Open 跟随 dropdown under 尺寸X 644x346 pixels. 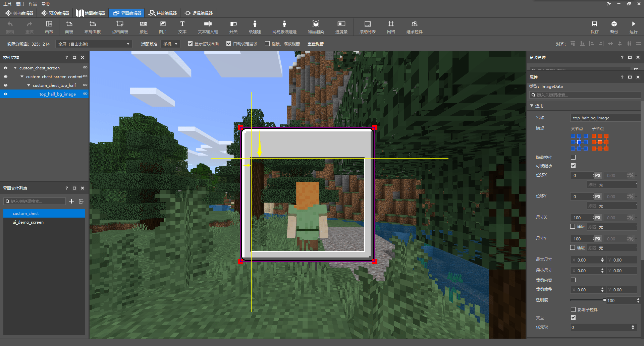click(x=612, y=227)
